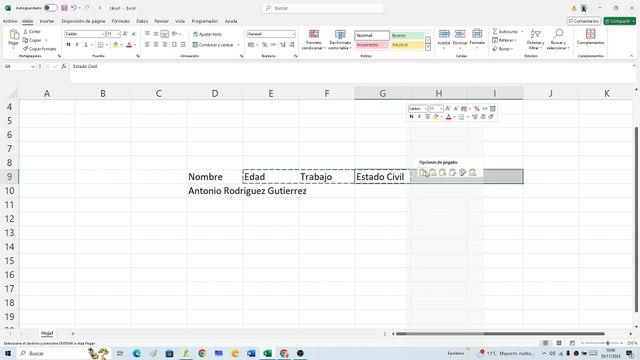The width and height of the screenshot is (640, 360).
Task: Click the add new sheet plus button
Action: 73,333
